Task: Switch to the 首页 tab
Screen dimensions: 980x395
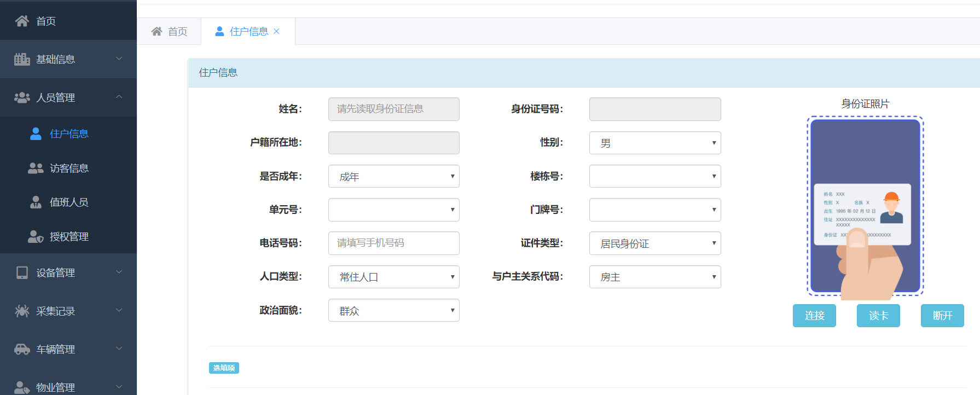Action: tap(169, 31)
